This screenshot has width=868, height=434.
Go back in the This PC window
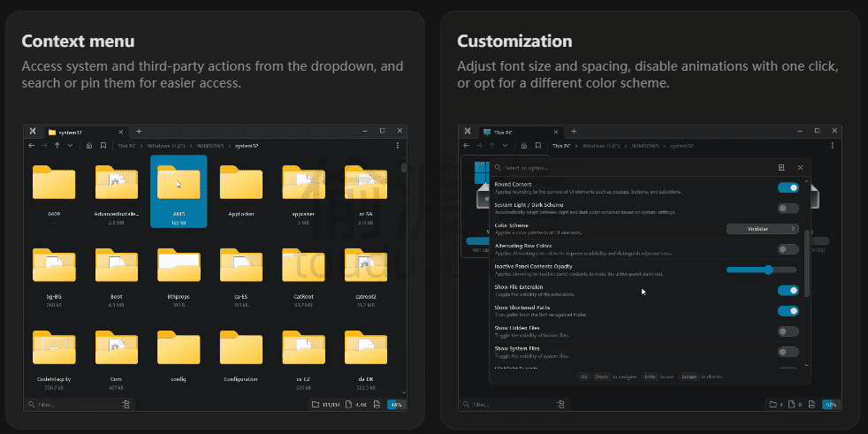point(466,146)
